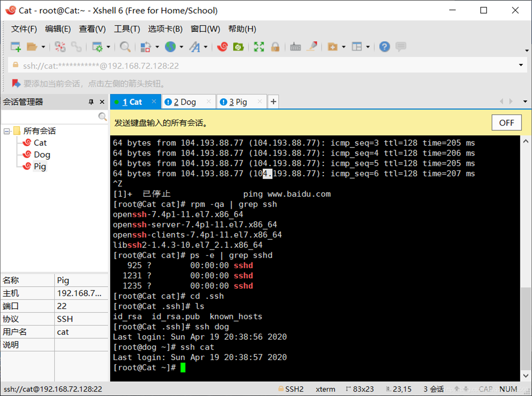Click the terminal scrollbar up arrow
Viewport: 532px width, 396px height.
click(526, 141)
